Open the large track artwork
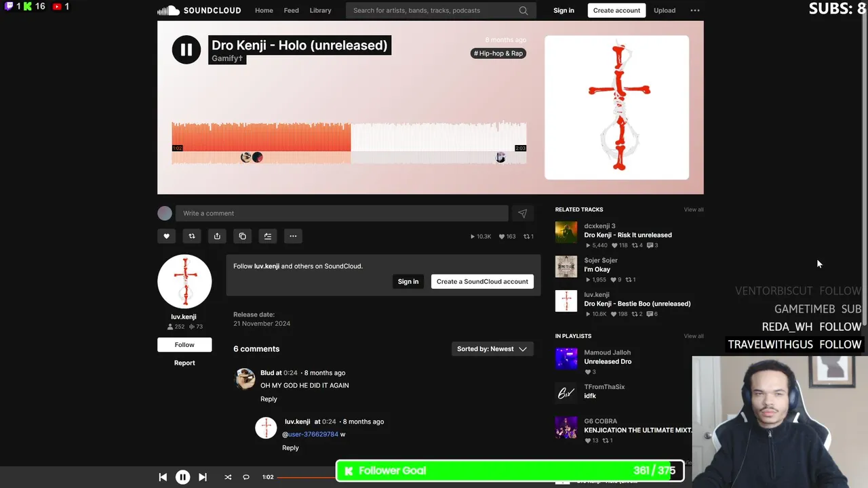868x488 pixels. pyautogui.click(x=616, y=107)
